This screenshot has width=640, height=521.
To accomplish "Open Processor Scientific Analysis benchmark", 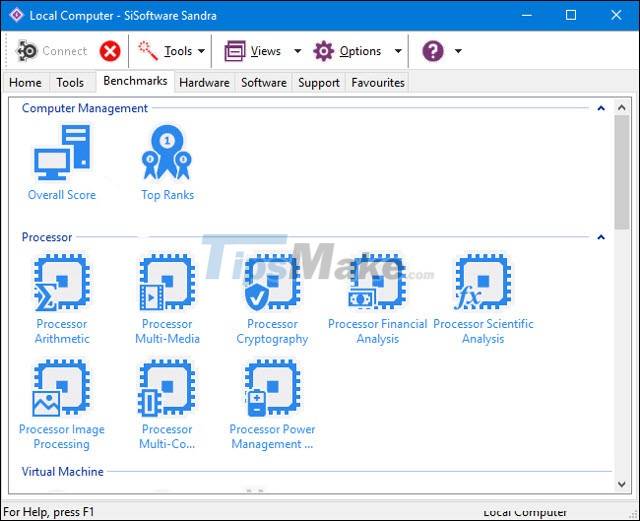I will pyautogui.click(x=483, y=299).
